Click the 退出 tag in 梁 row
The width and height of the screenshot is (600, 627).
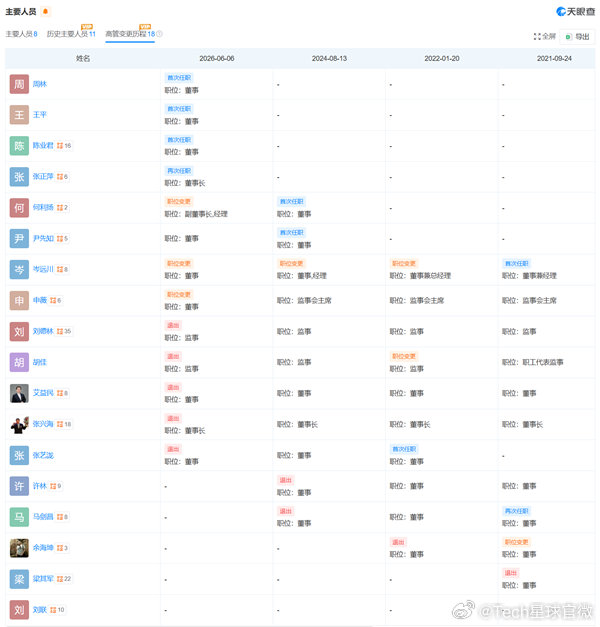point(510,573)
